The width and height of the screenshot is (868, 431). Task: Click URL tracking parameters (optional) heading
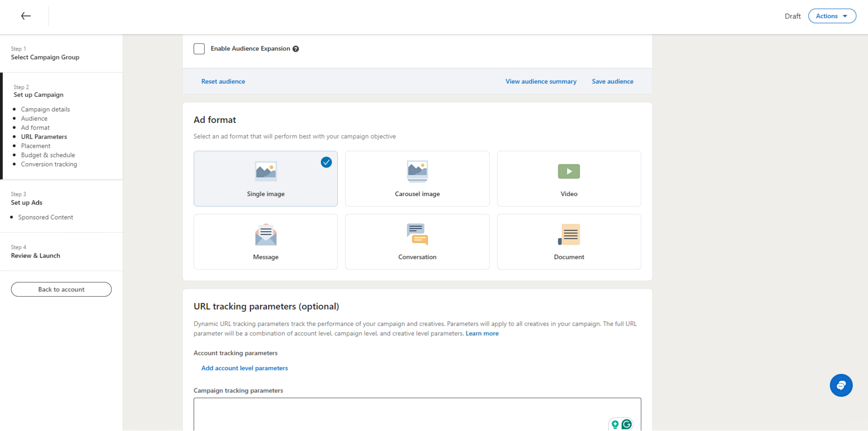tap(266, 306)
